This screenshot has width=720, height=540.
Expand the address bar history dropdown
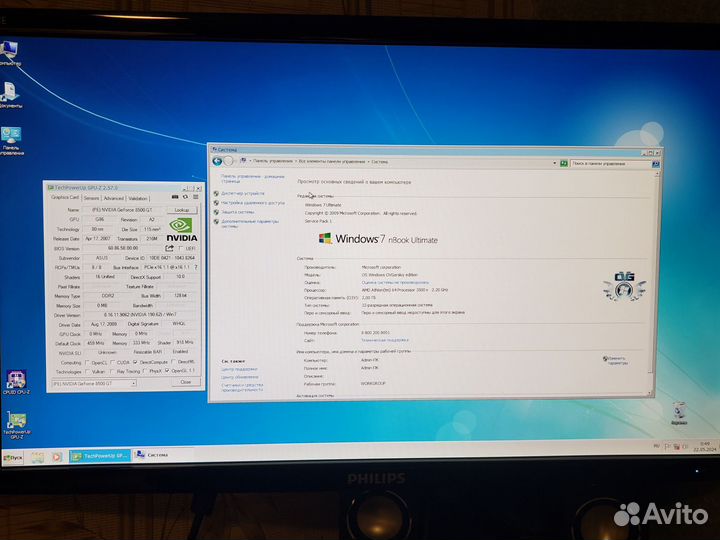(x=553, y=161)
